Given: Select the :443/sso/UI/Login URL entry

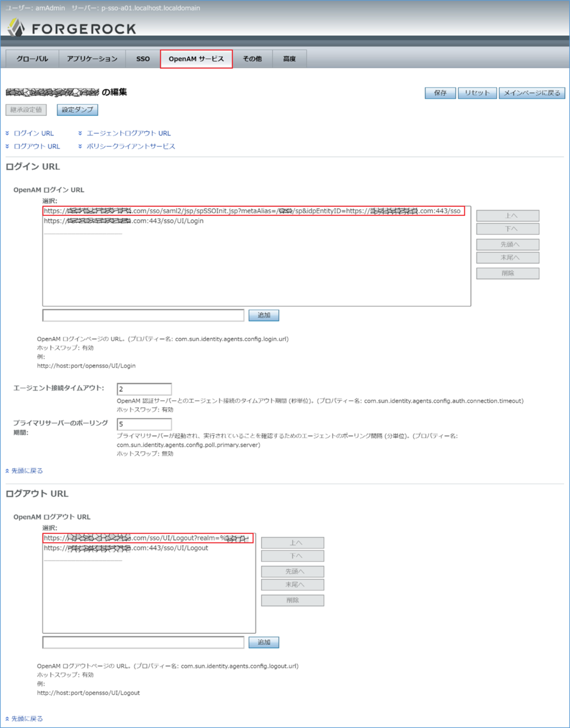Looking at the screenshot, I should pos(123,221).
